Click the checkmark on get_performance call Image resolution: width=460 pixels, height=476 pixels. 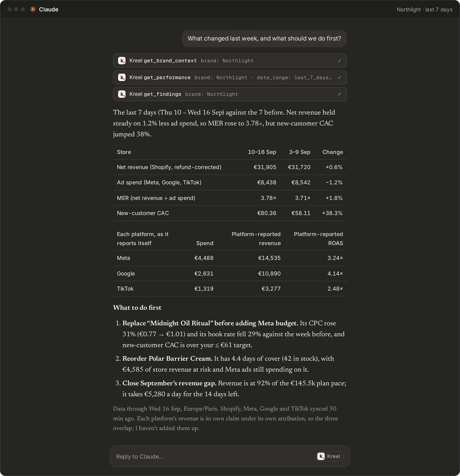[x=339, y=77]
